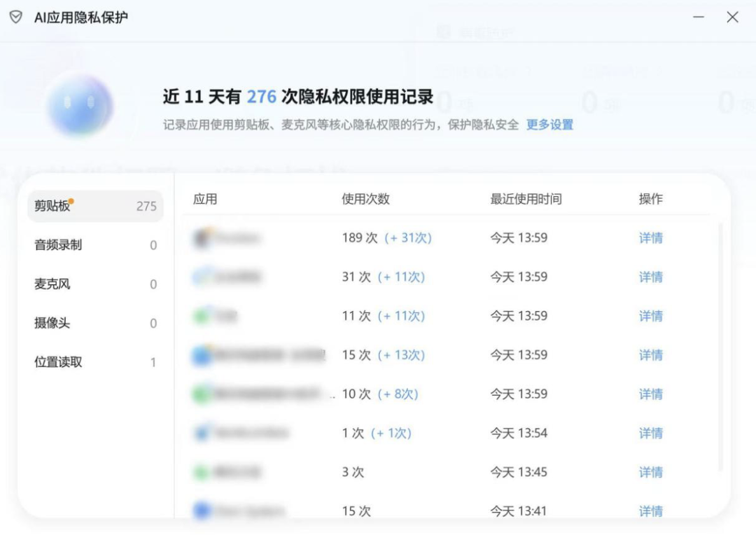This screenshot has width=756, height=540.
Task: Click 详情 for the row used at 13:45
Action: (x=650, y=472)
